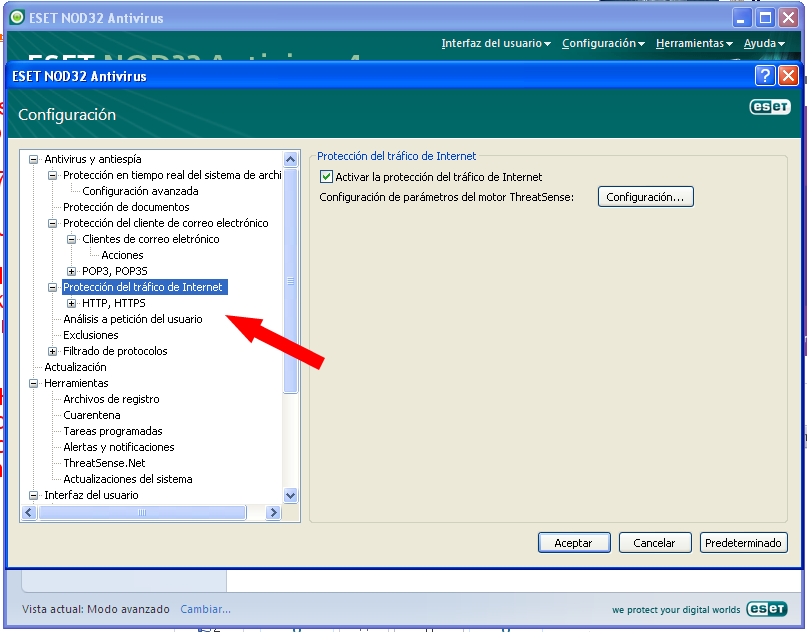Open Herramientas menu
Image resolution: width=807 pixels, height=632 pixels.
pos(694,43)
